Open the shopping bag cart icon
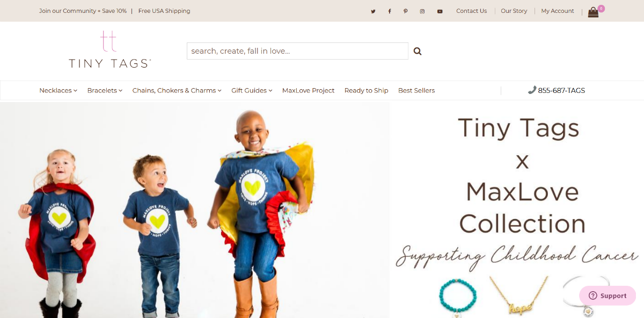The height and width of the screenshot is (318, 644). pyautogui.click(x=593, y=12)
